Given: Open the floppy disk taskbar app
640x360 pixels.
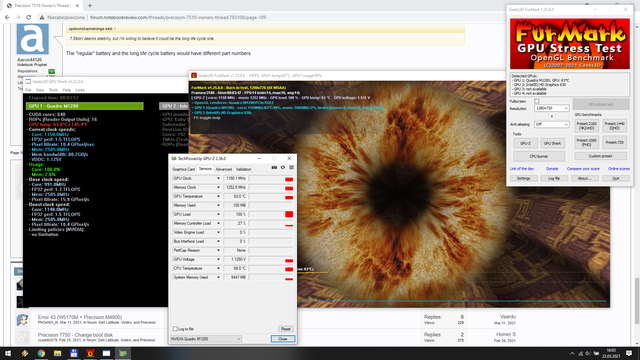Looking at the screenshot, I should [74, 353].
